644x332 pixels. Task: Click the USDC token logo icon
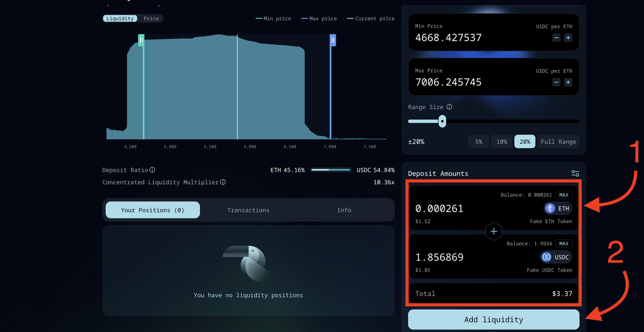(546, 257)
